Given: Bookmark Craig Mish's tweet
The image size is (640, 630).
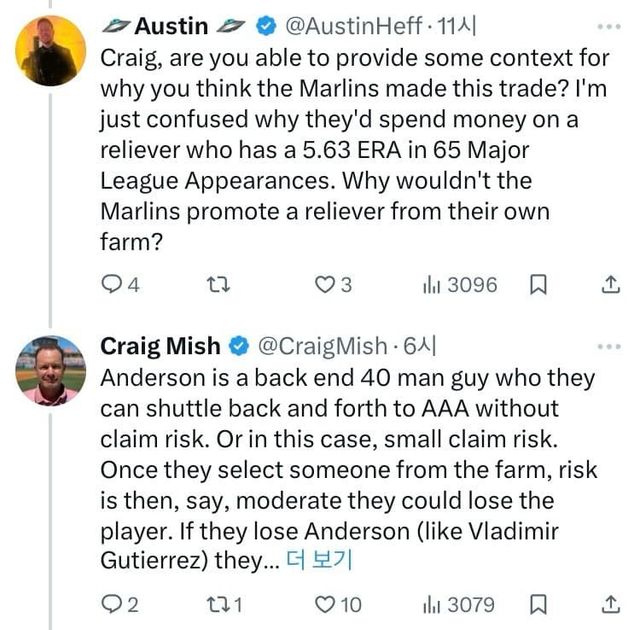Looking at the screenshot, I should [x=537, y=603].
